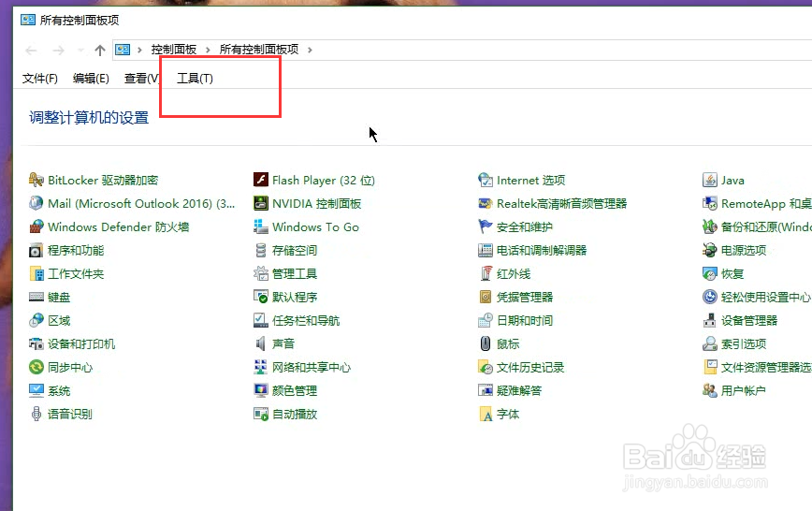Open the 备份和还原 icon
Screen dimensions: 812x511
[x=709, y=226]
